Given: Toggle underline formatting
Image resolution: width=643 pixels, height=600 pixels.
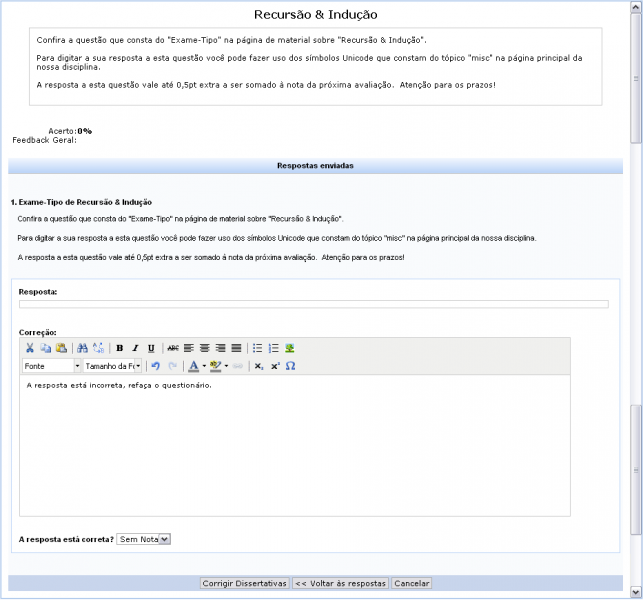Looking at the screenshot, I should (151, 348).
